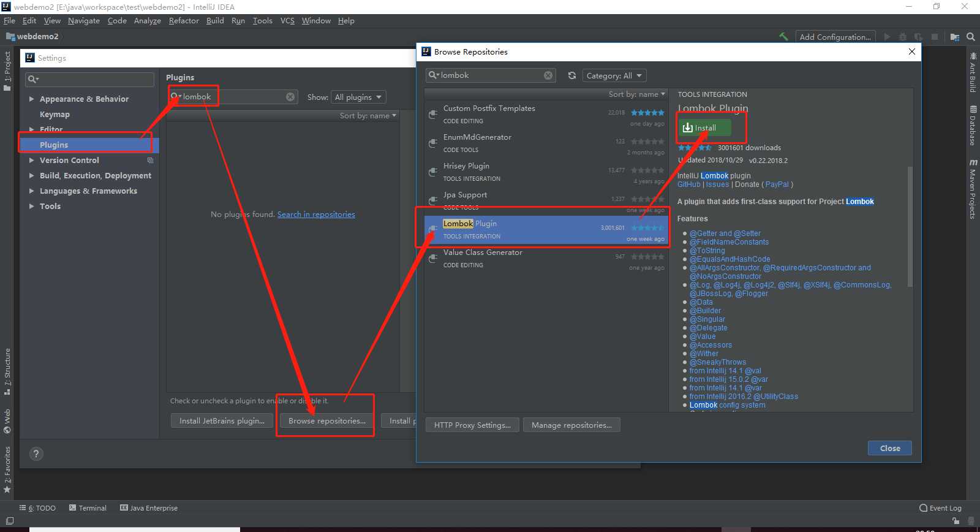This screenshot has height=532, width=980.
Task: Click the Browse Repositories search field
Action: tap(491, 75)
